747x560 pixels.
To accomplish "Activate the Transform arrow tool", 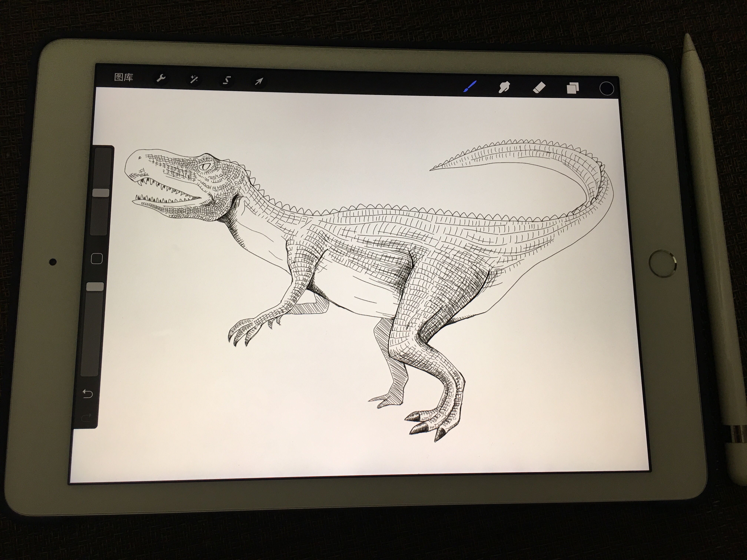I will (x=259, y=82).
